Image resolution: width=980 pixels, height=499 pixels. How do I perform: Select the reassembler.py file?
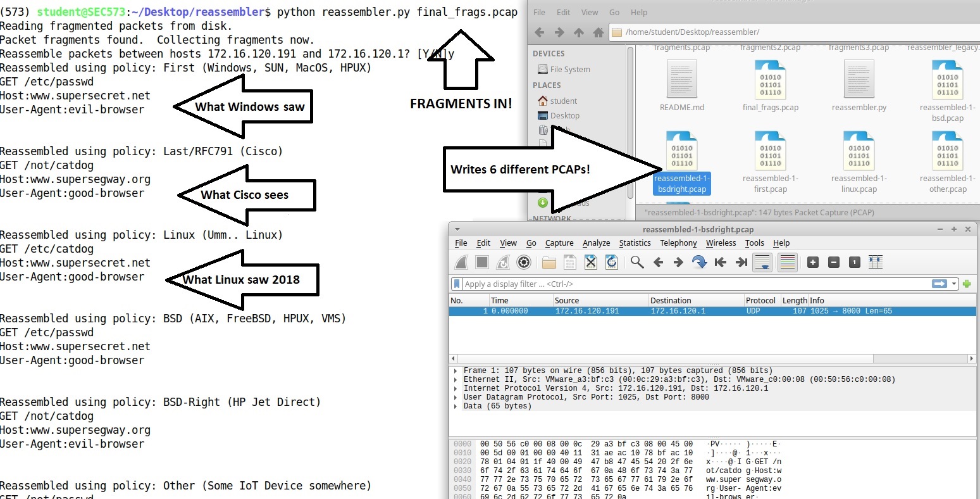pos(859,85)
